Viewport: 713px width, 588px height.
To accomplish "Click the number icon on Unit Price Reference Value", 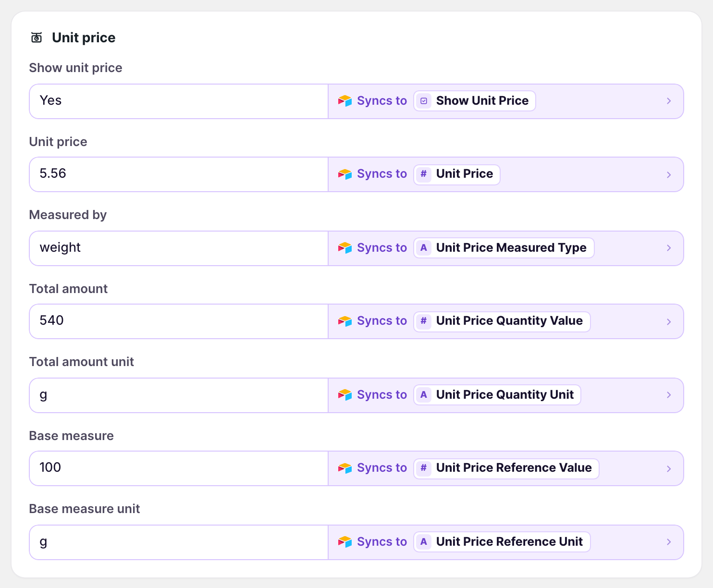I will [x=424, y=468].
